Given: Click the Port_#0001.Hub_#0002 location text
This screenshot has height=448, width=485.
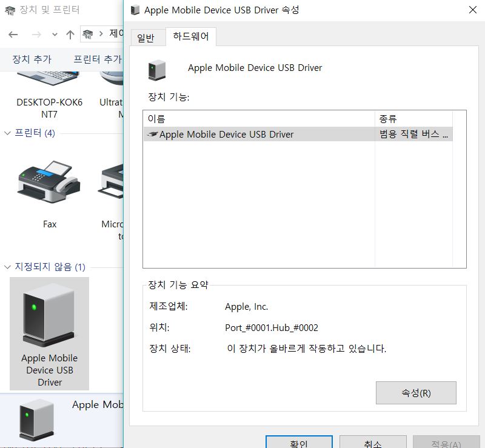Looking at the screenshot, I should pos(272,327).
